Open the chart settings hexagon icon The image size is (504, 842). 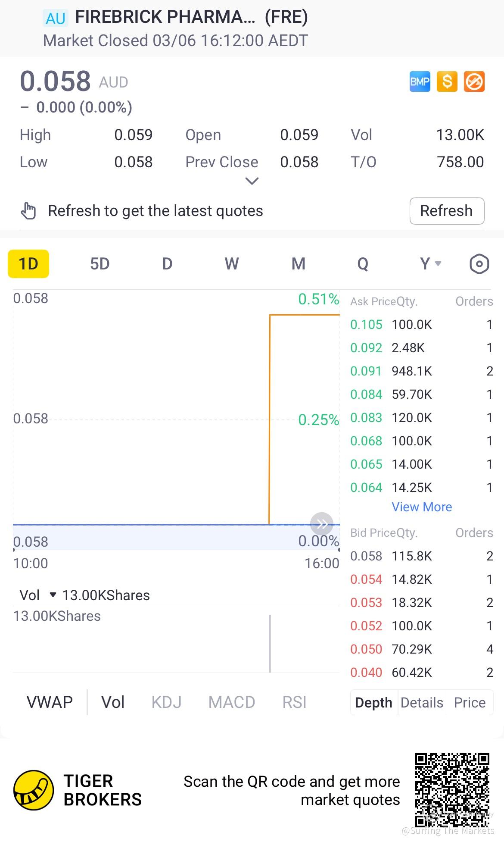(x=479, y=264)
